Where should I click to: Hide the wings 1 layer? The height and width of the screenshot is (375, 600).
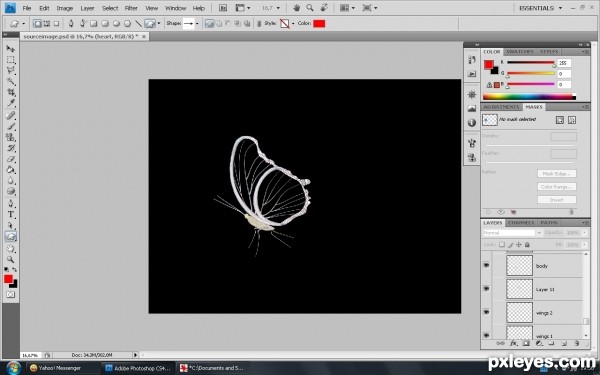pyautogui.click(x=486, y=335)
